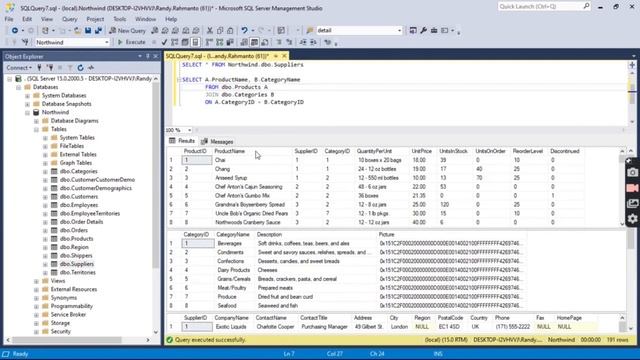Click the Save icon in the toolbar

click(88, 31)
